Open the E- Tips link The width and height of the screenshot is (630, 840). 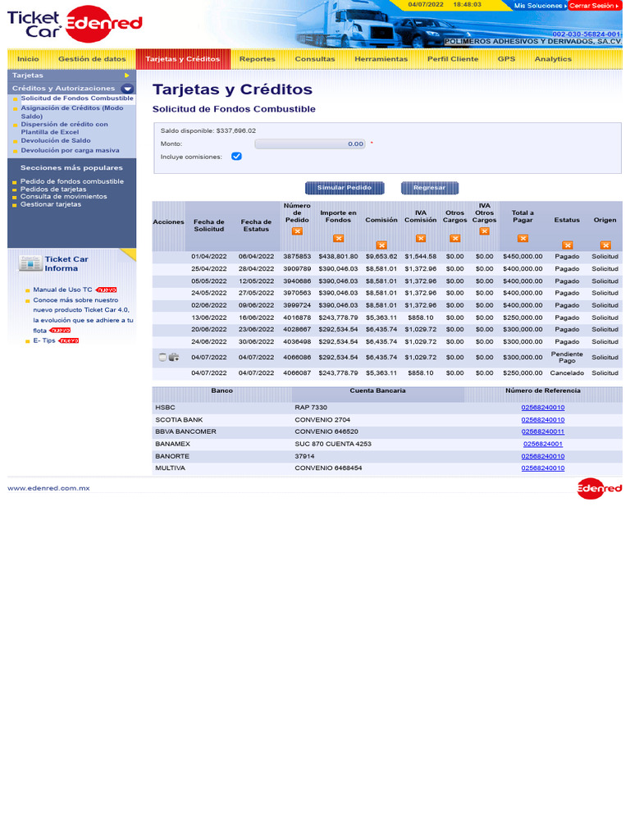44,340
